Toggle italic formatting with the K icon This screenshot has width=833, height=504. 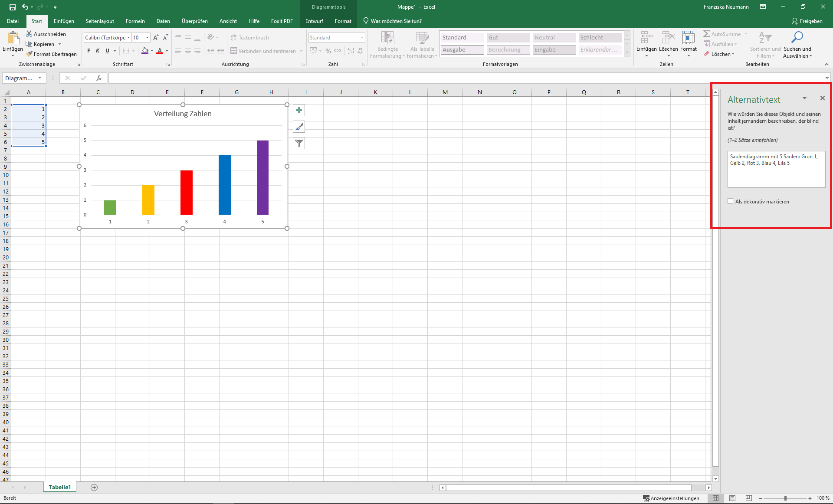tap(97, 51)
